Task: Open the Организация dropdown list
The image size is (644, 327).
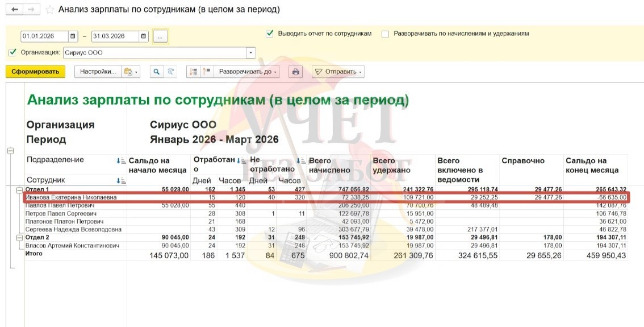Action: 251,52
